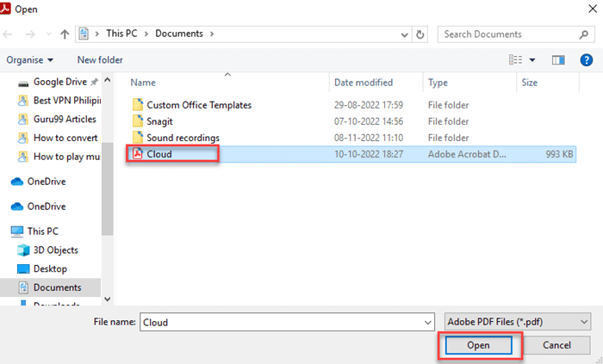Click the first OneDrive cloud icon
The height and width of the screenshot is (364, 603).
[x=17, y=182]
